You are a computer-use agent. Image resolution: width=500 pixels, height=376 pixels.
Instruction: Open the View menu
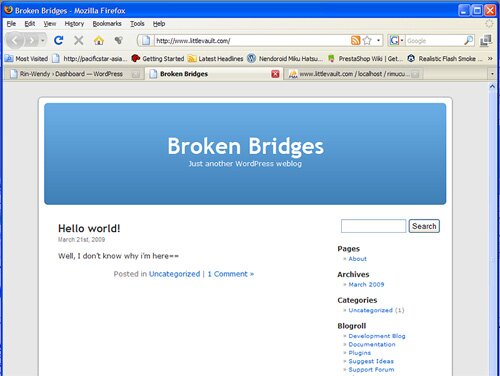point(50,24)
